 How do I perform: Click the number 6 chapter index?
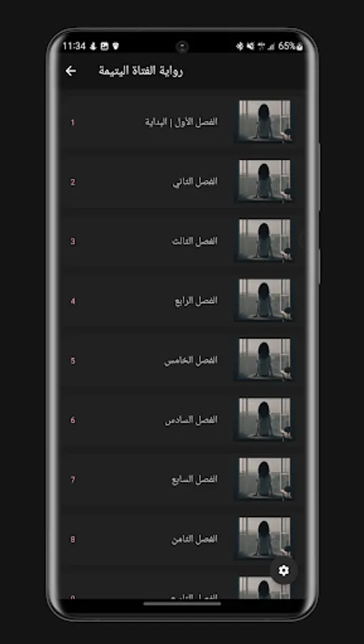coord(73,420)
